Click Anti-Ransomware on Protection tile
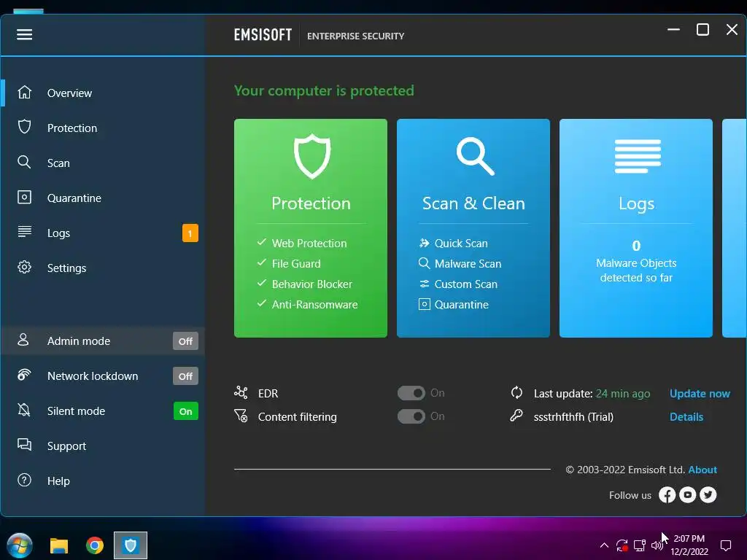 tap(314, 305)
